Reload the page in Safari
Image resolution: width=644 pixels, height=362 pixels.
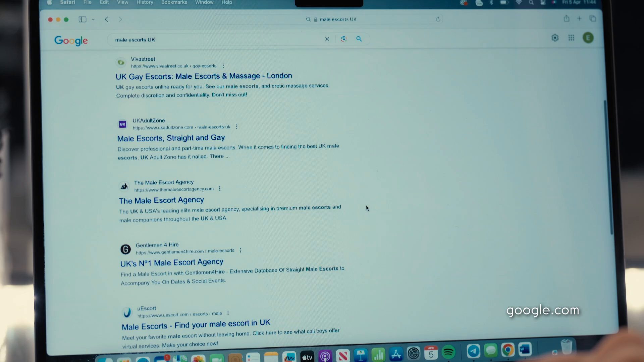(438, 19)
